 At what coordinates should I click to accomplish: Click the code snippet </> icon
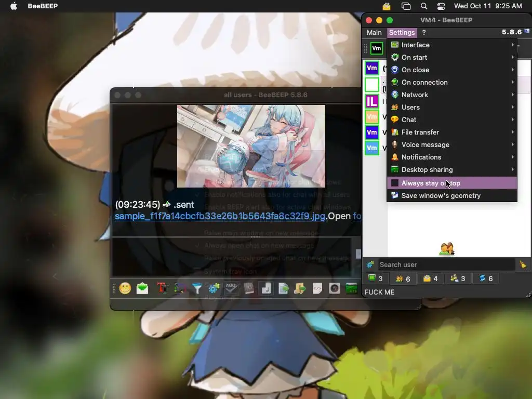[x=317, y=288]
